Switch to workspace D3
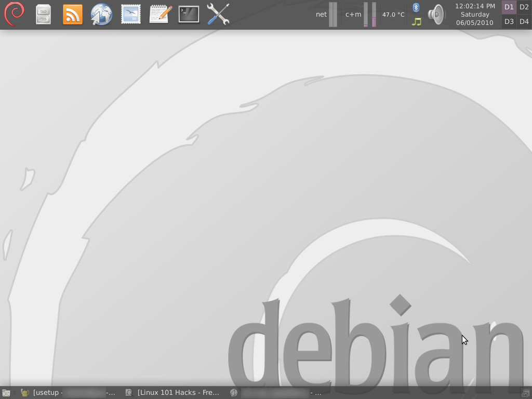Image resolution: width=532 pixels, height=399 pixels. point(509,21)
